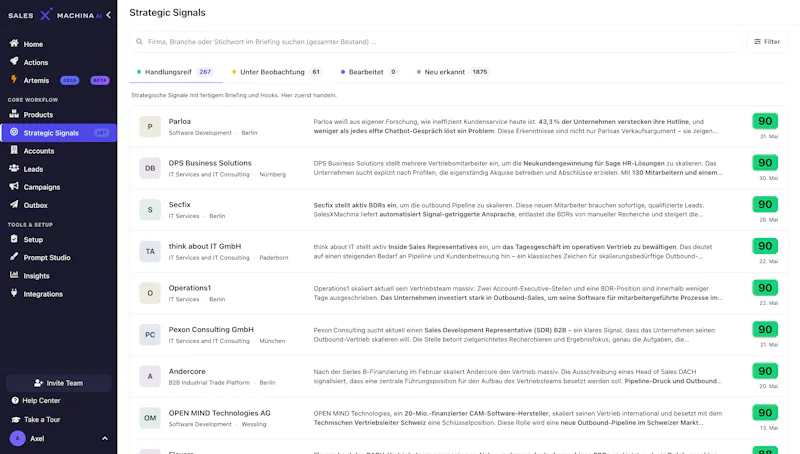800x454 pixels.
Task: Open the Home page icon
Action: click(14, 43)
